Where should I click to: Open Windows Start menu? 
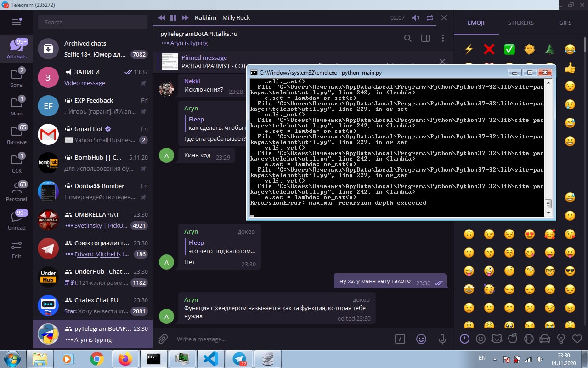click(x=11, y=358)
